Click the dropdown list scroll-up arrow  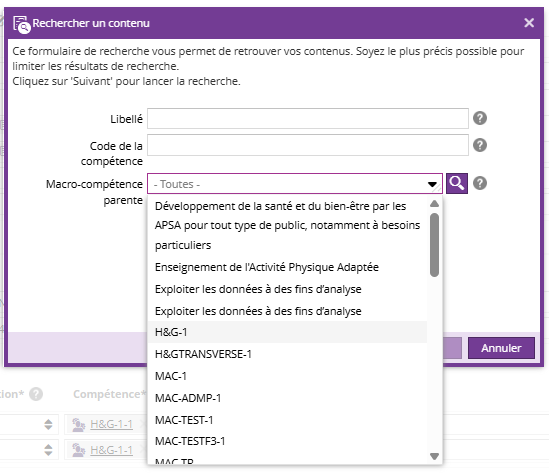point(434,203)
